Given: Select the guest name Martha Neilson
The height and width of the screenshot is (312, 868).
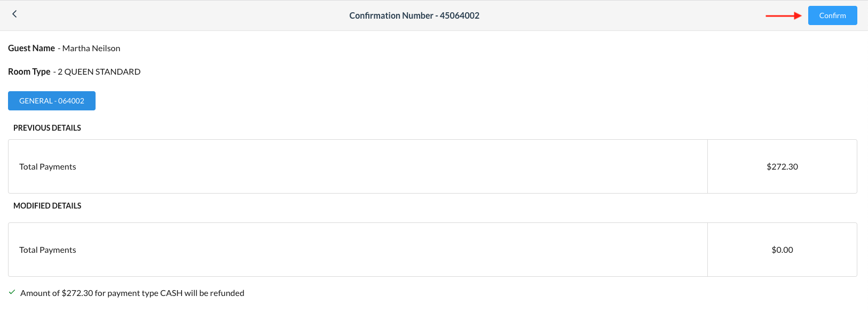Looking at the screenshot, I should pos(91,48).
